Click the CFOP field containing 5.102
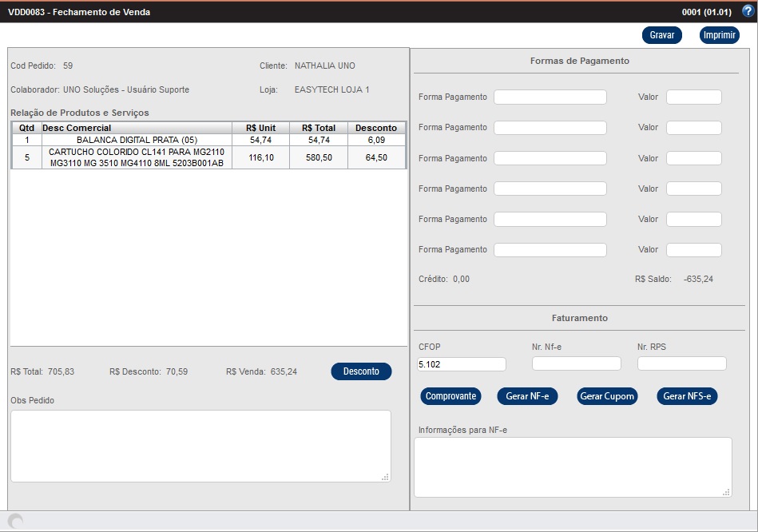Image resolution: width=758 pixels, height=532 pixels. (462, 364)
